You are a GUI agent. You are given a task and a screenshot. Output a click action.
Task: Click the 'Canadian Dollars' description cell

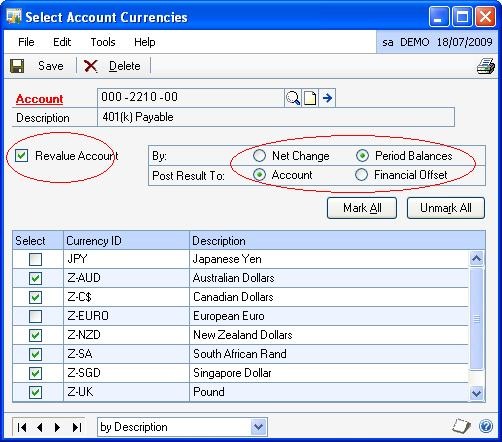coord(329,297)
